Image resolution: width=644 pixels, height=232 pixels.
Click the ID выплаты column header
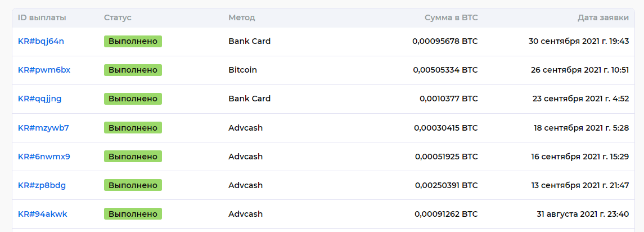click(x=42, y=17)
